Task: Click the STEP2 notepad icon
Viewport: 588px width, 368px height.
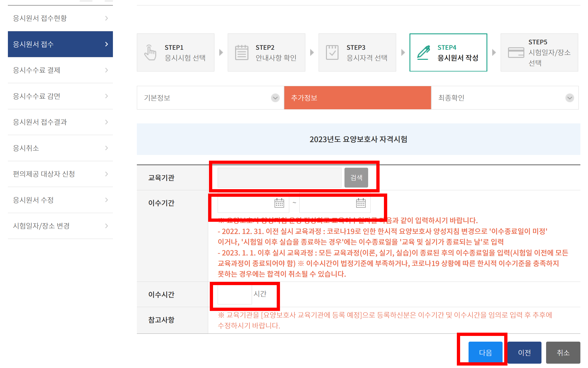Action: pyautogui.click(x=242, y=52)
